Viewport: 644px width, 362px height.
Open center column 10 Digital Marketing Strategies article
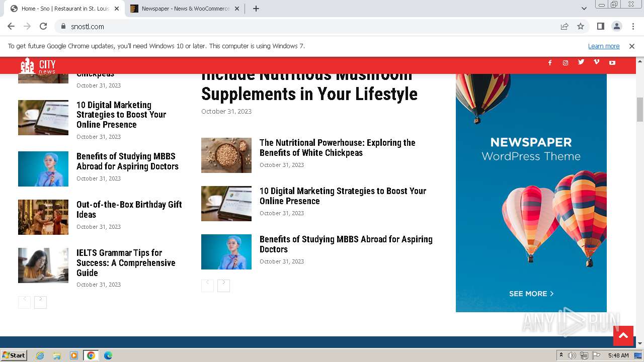pos(343,196)
